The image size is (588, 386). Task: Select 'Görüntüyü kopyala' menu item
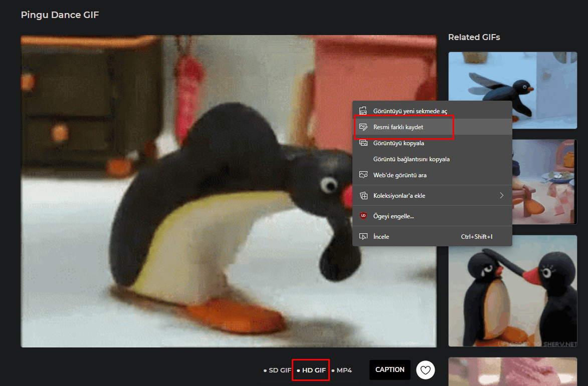coord(433,143)
